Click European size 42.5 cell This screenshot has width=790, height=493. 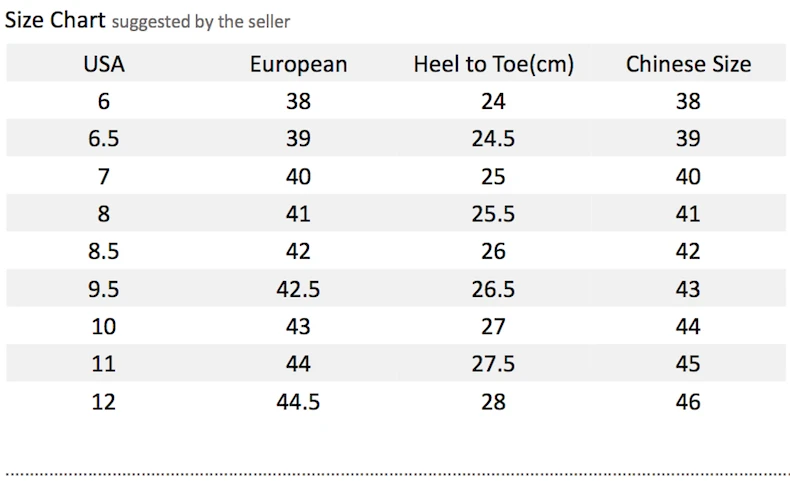tap(298, 289)
